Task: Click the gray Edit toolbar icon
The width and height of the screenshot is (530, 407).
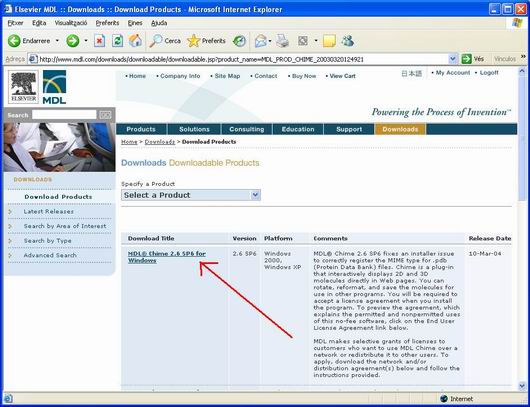Action: (x=303, y=41)
